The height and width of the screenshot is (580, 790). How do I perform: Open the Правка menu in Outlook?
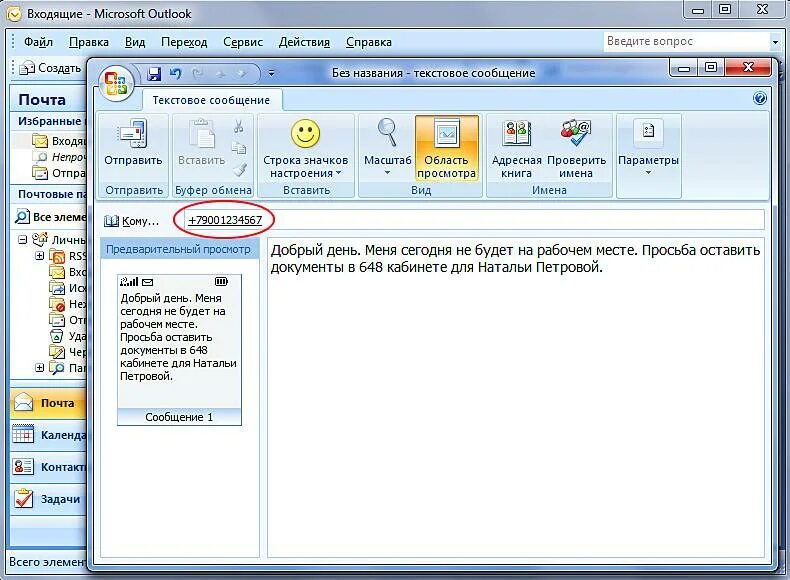point(89,42)
